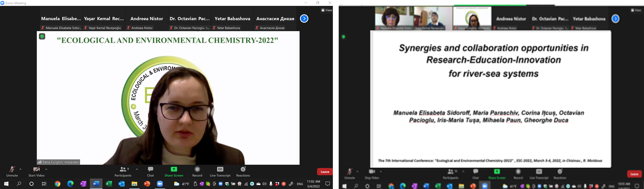Unmute microphone in the left Zoom window

click(x=12, y=171)
